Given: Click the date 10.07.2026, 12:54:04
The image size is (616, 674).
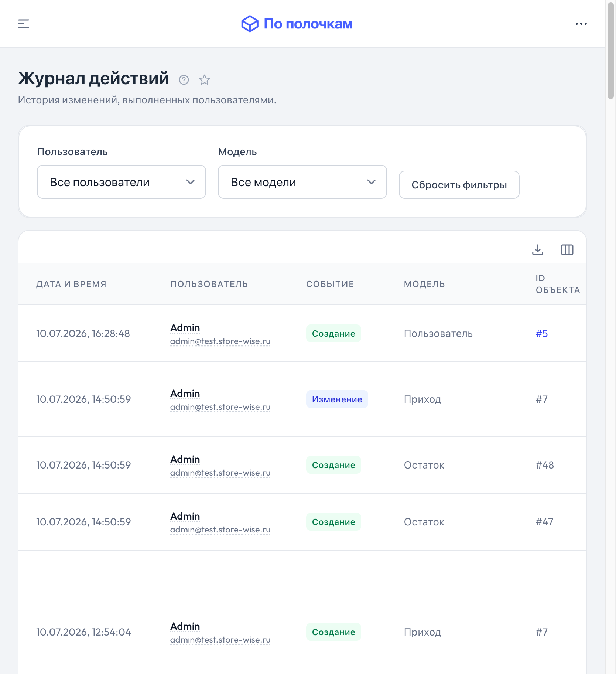Looking at the screenshot, I should (84, 632).
